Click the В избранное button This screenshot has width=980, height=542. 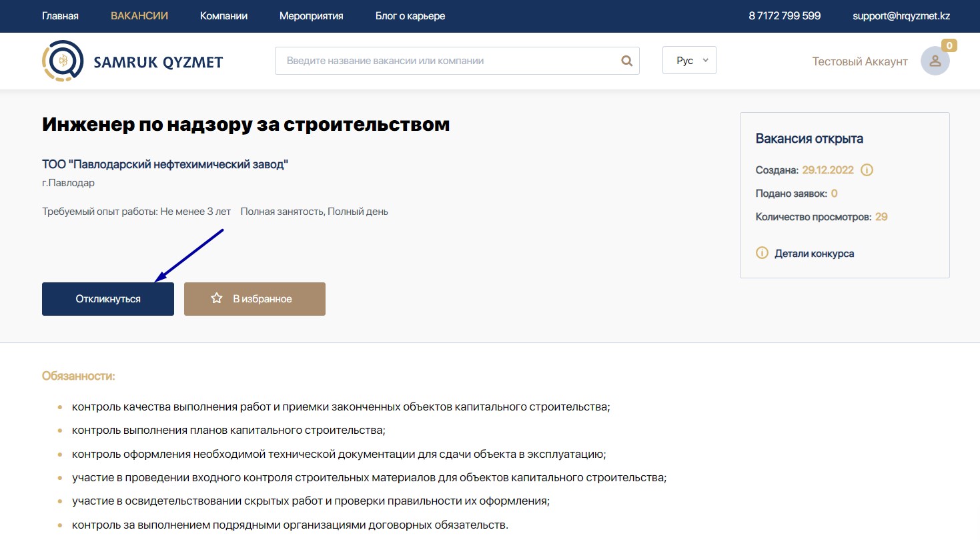255,299
